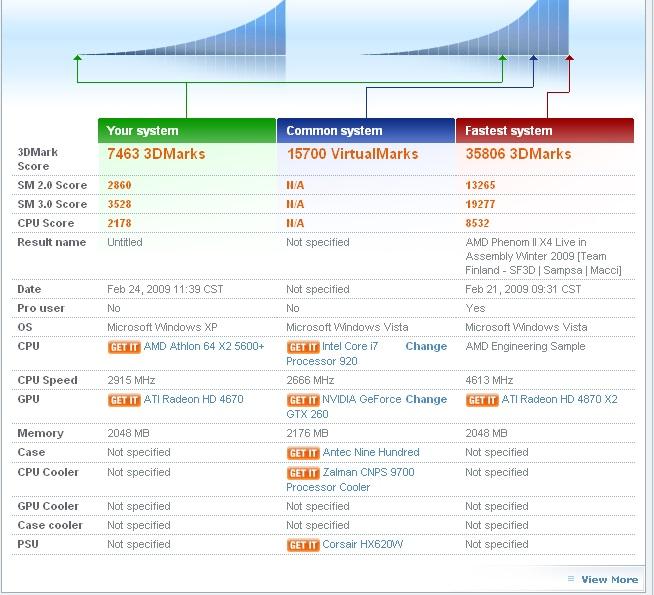This screenshot has width=654, height=595.
Task: Click GET IT badge beside ATI Radeon HD 4870 X2
Action: (482, 400)
